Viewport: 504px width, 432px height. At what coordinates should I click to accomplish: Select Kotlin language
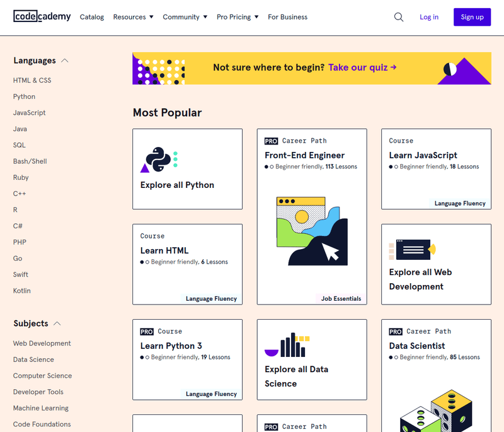pos(22,291)
